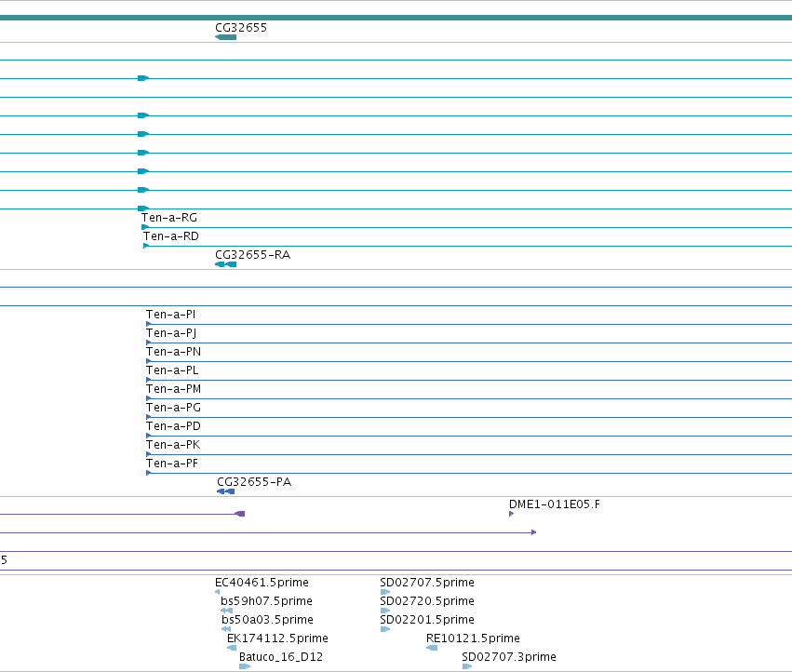
Task: Click the RE10121.5prime EST label
Action: pyautogui.click(x=473, y=638)
